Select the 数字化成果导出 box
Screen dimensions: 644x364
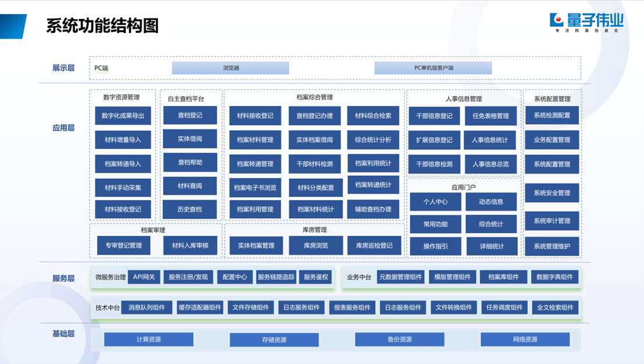pyautogui.click(x=123, y=115)
